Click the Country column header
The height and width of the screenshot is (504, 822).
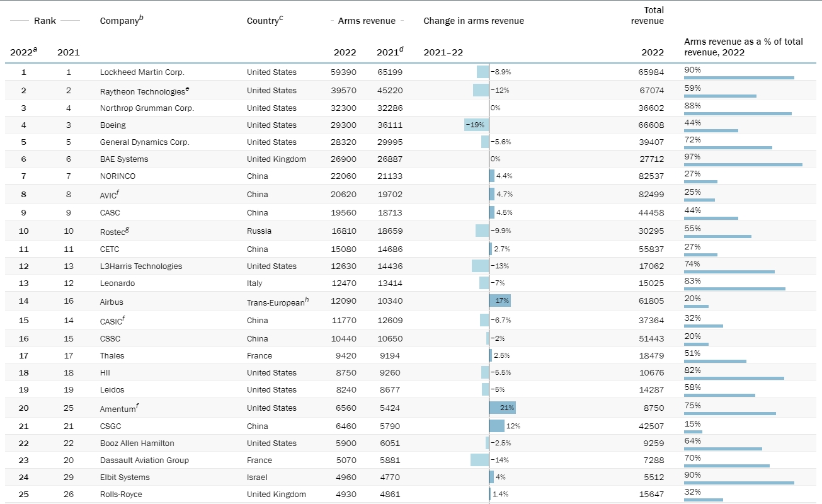(x=265, y=21)
